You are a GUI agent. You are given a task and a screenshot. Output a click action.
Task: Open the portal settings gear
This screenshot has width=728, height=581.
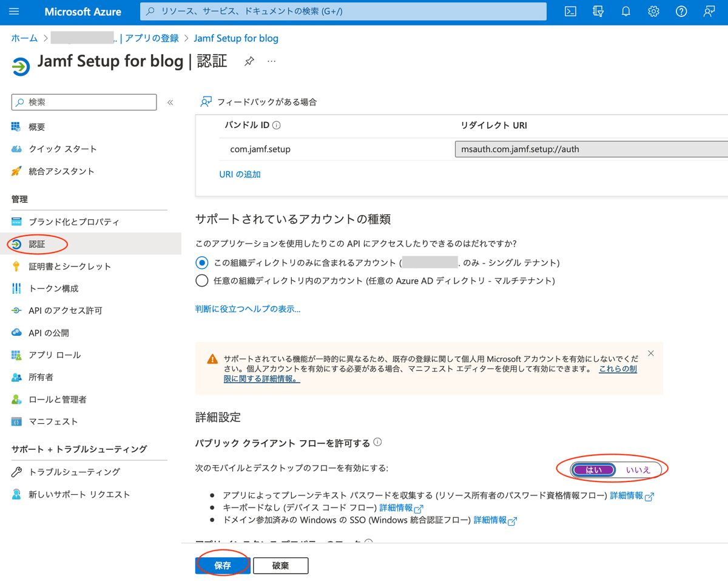pos(653,12)
